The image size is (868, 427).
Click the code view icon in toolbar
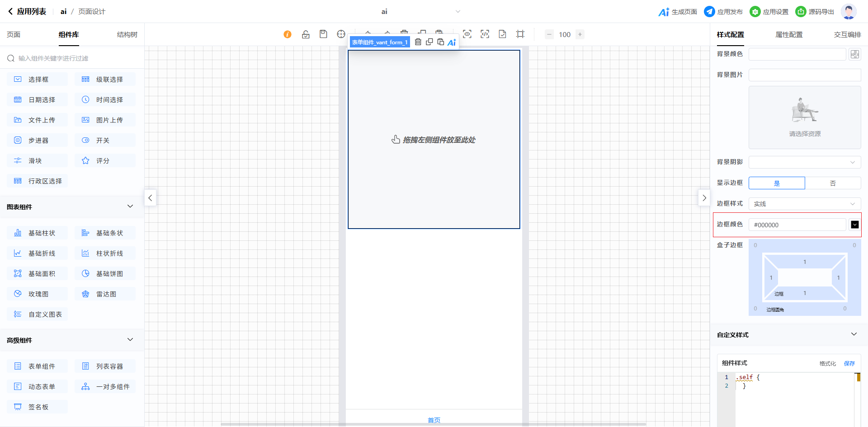tap(485, 34)
